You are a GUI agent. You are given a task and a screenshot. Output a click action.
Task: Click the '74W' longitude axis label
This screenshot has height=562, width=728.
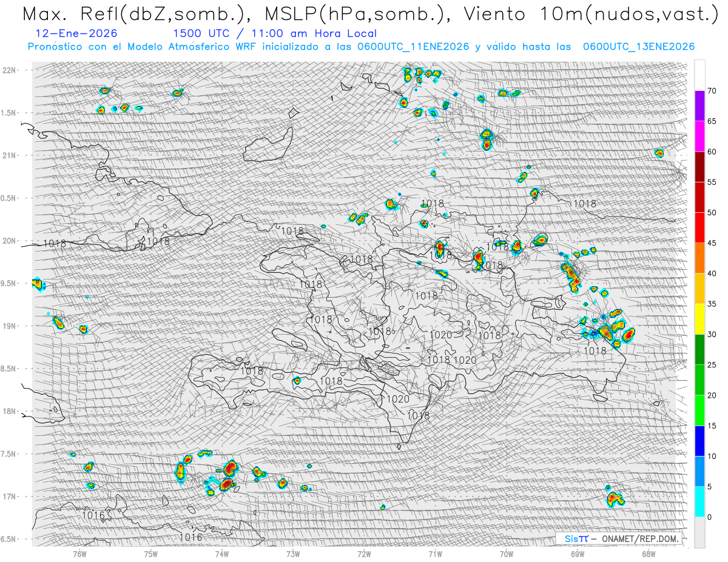click(x=222, y=554)
